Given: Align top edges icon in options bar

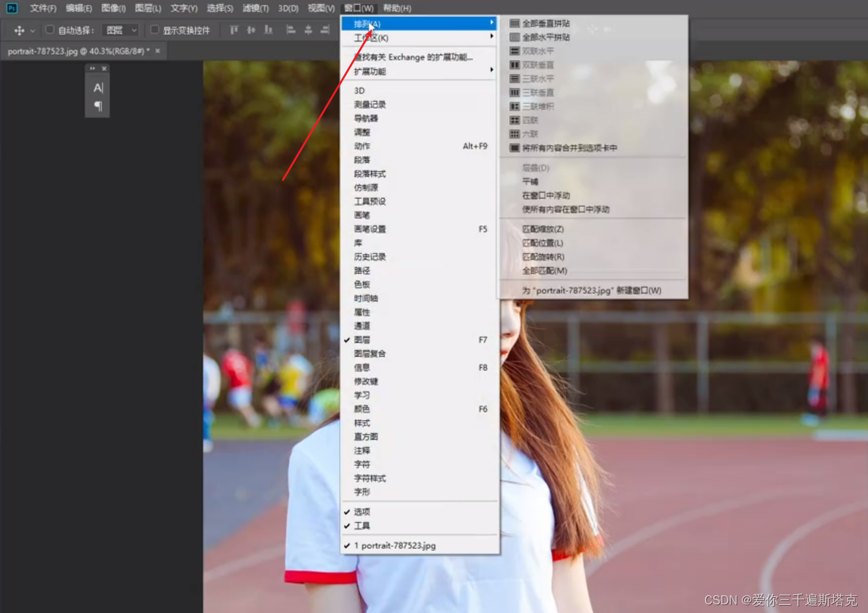Looking at the screenshot, I should [233, 30].
